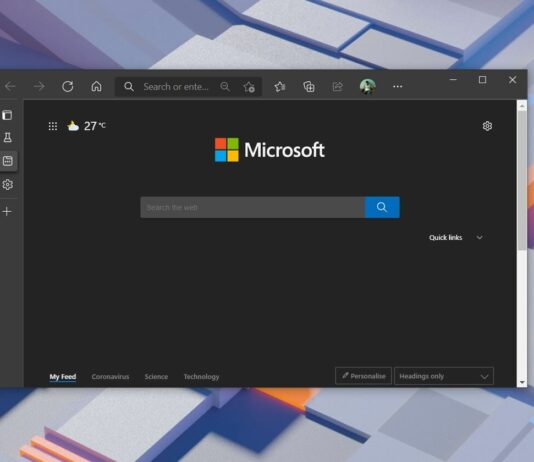Viewport: 534px width, 462px height.
Task: Click the scrollbar up arrow
Action: click(x=522, y=106)
